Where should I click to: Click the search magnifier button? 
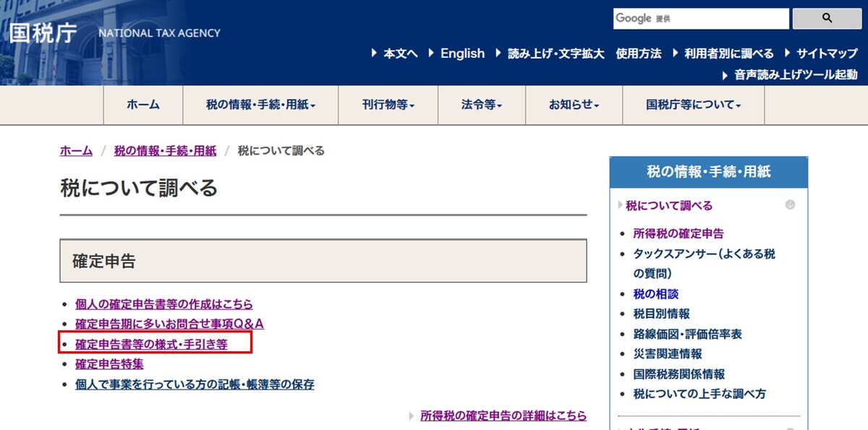pos(827,19)
